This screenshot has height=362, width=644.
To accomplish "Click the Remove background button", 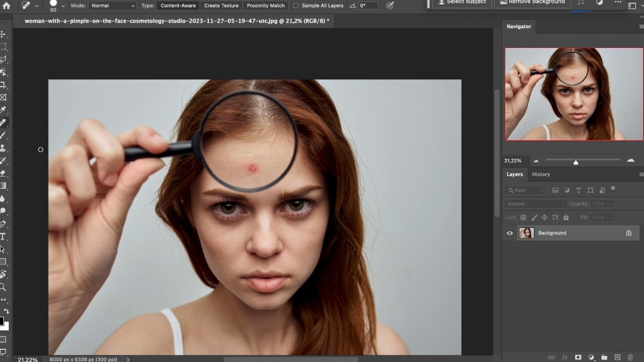I will coord(532,2).
